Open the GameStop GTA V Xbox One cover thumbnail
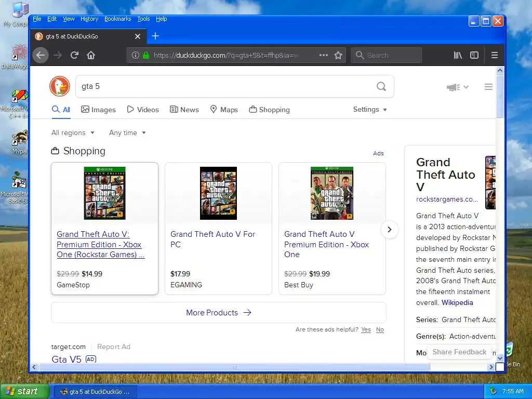This screenshot has width=532, height=399. [x=104, y=193]
